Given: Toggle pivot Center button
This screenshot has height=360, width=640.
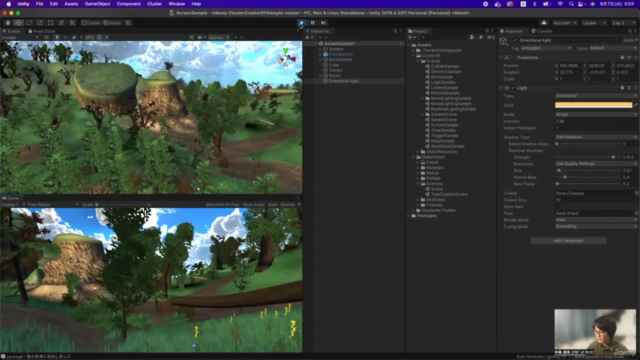Looking at the screenshot, I should pyautogui.click(x=91, y=23).
